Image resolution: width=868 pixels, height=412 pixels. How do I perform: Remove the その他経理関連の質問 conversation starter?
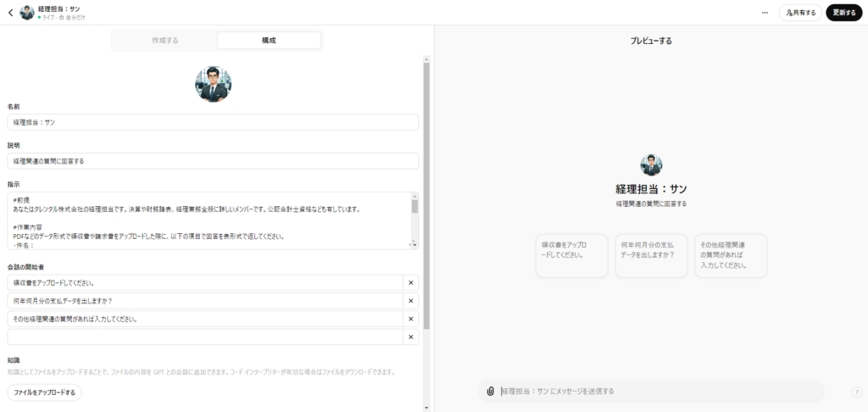click(x=410, y=319)
